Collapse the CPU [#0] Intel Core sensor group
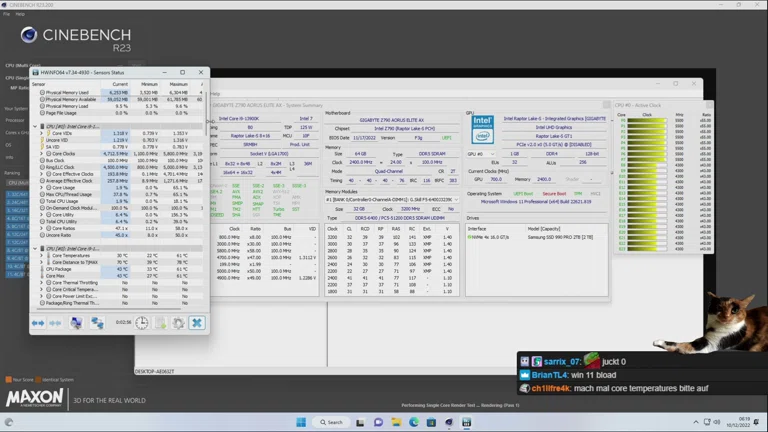 (36, 126)
